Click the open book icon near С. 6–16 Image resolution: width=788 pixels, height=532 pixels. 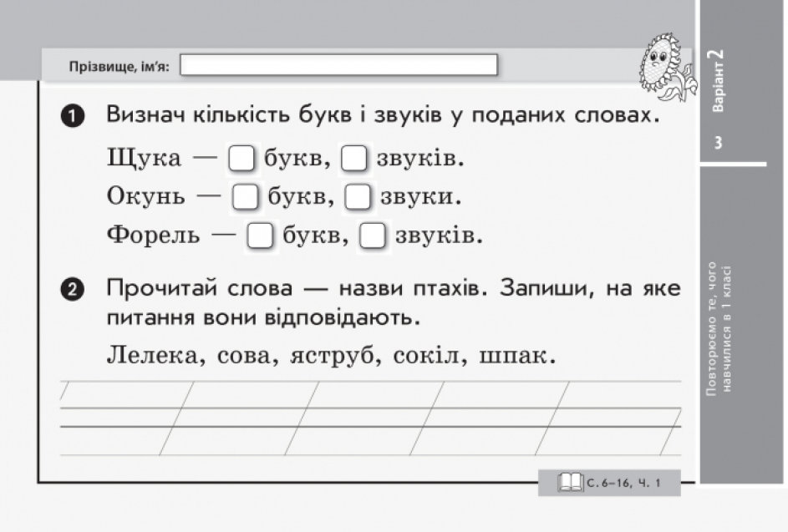(x=571, y=483)
